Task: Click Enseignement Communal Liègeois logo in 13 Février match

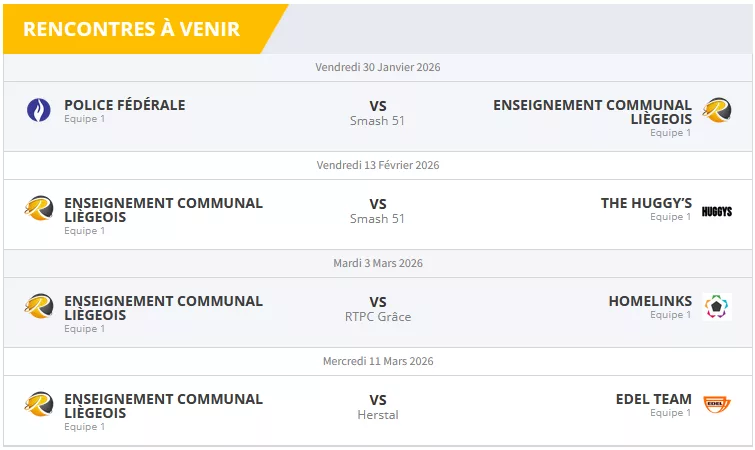Action: click(x=39, y=208)
